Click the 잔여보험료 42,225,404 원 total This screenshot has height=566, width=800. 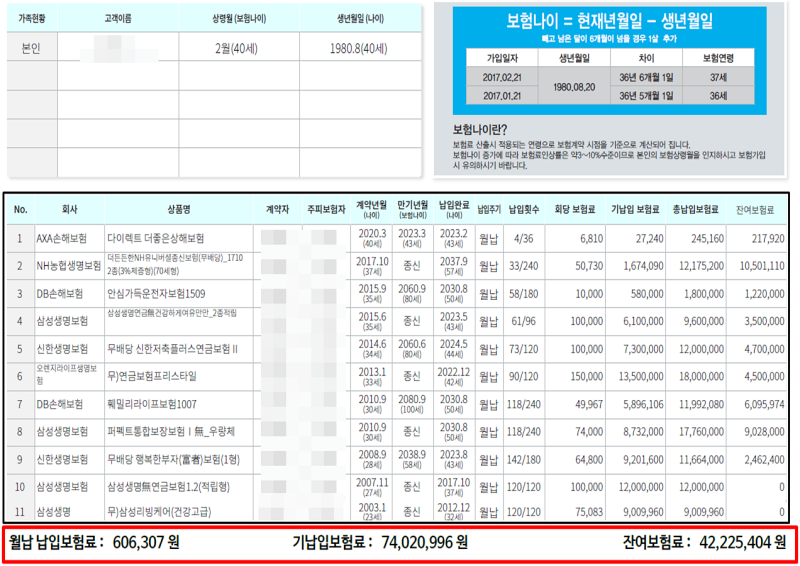(x=704, y=542)
